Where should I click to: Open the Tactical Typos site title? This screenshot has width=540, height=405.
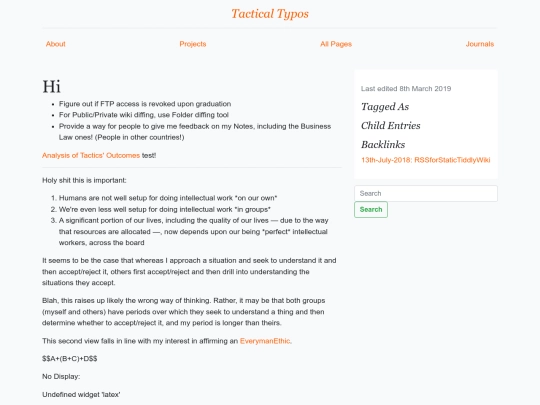click(270, 14)
